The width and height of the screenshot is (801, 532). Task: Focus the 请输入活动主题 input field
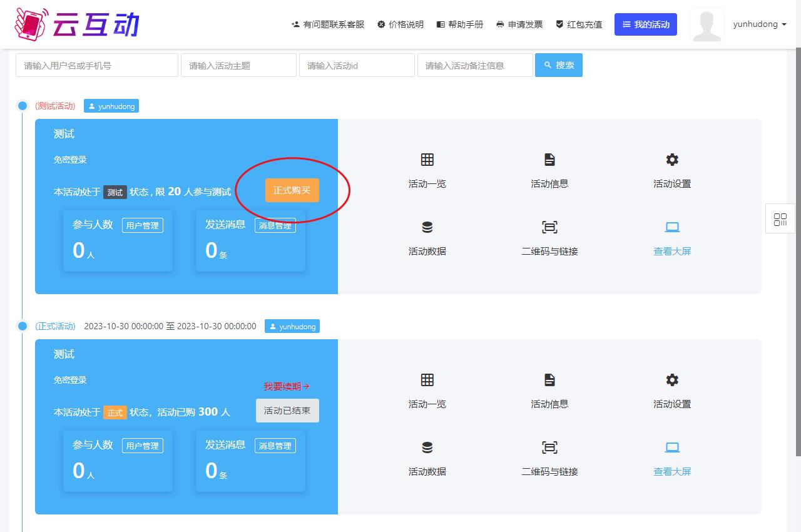coord(238,65)
